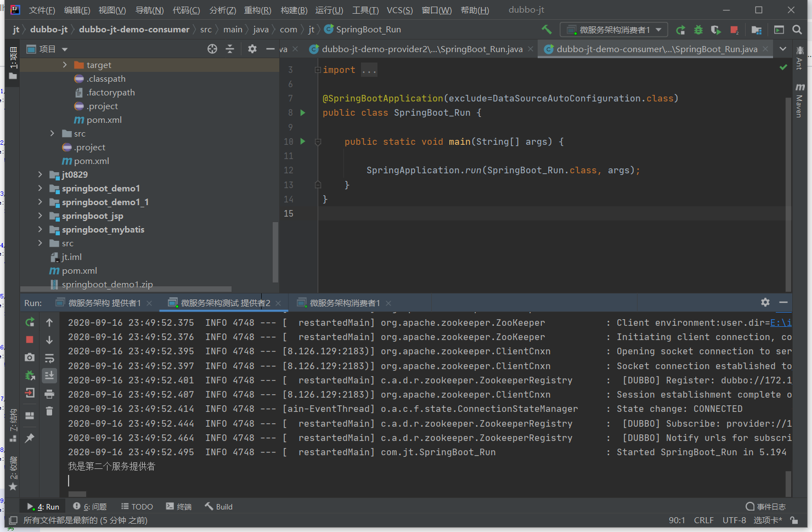812x532 pixels.
Task: Pin the current Run tab
Action: tap(30, 438)
